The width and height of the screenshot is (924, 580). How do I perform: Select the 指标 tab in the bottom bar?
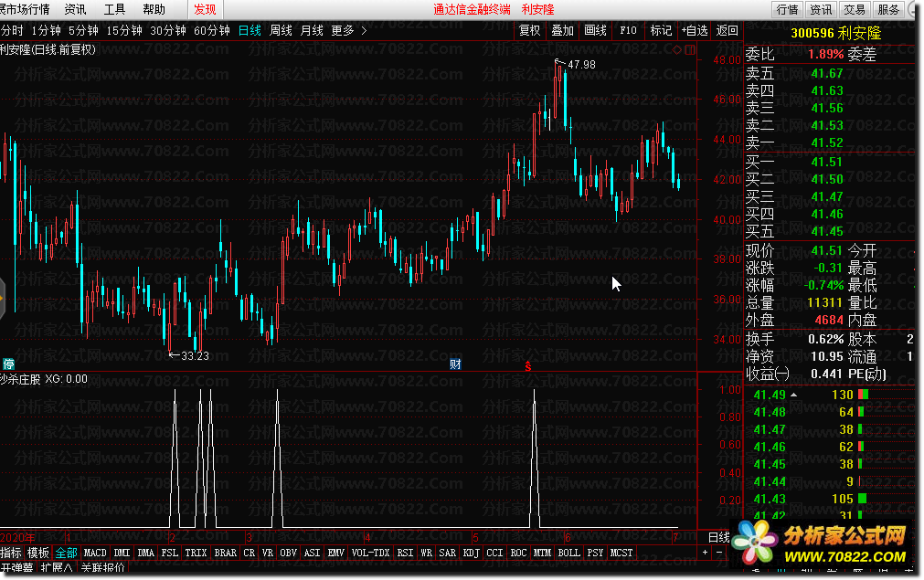[x=11, y=553]
